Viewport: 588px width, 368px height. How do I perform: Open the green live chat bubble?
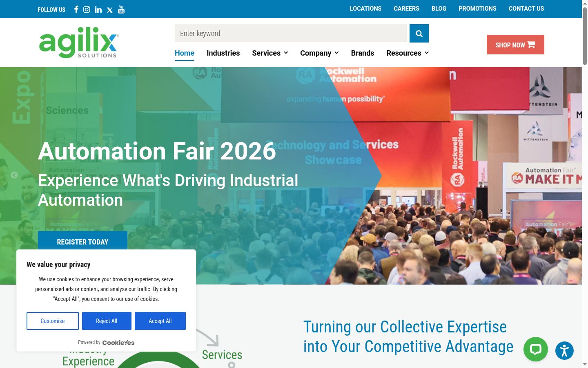[536, 349]
